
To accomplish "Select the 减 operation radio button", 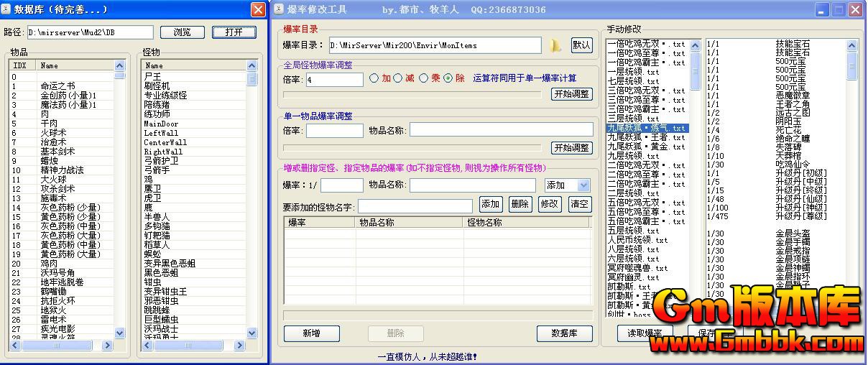I will pos(399,78).
